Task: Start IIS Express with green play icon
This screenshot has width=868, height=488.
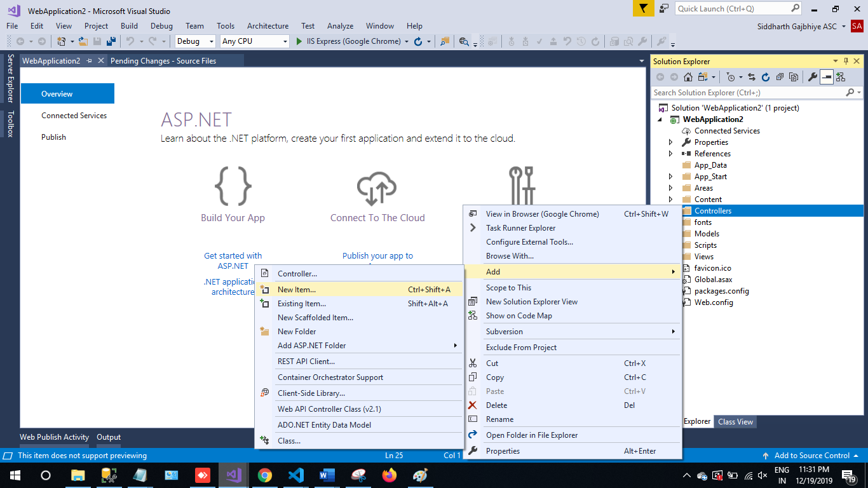Action: click(300, 41)
